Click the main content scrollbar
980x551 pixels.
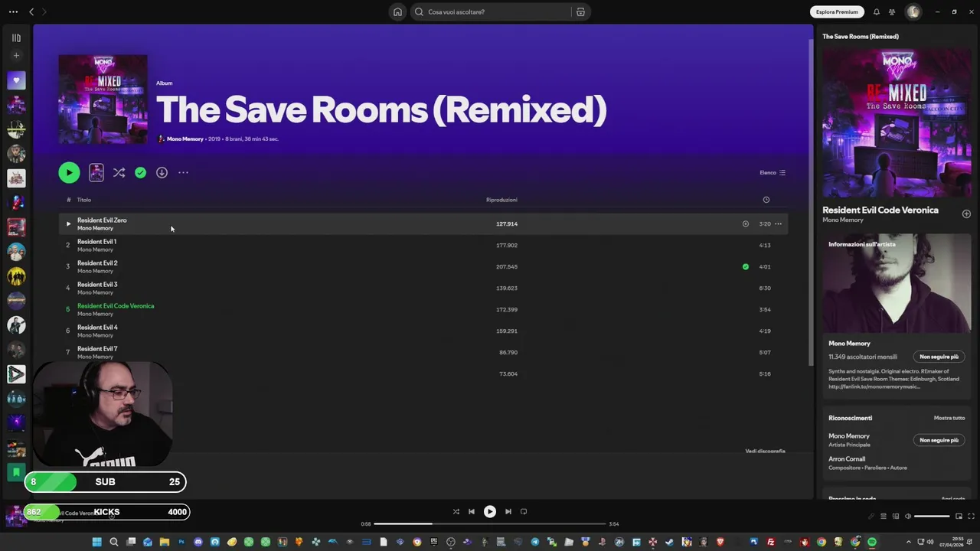click(810, 201)
